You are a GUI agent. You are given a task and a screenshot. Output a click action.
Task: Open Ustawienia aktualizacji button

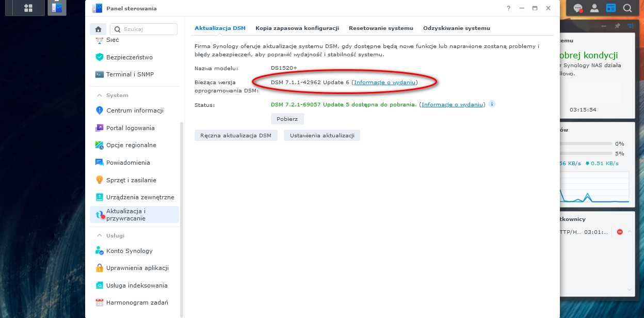(x=322, y=135)
